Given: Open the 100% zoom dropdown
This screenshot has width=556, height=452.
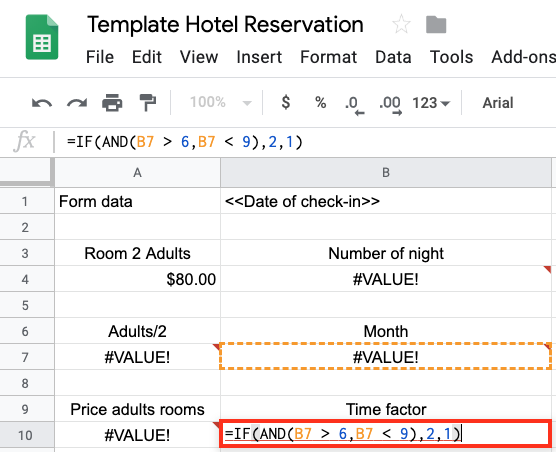Looking at the screenshot, I should 221,103.
